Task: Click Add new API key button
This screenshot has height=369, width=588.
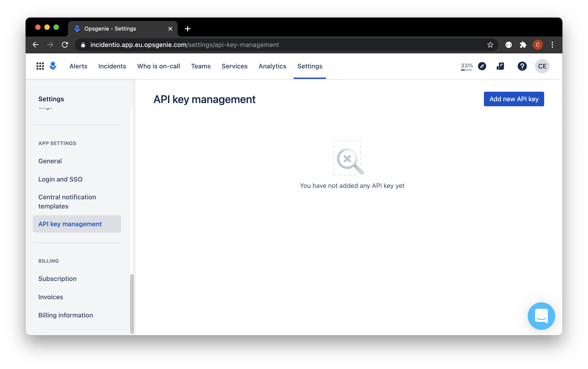Action: coord(514,99)
